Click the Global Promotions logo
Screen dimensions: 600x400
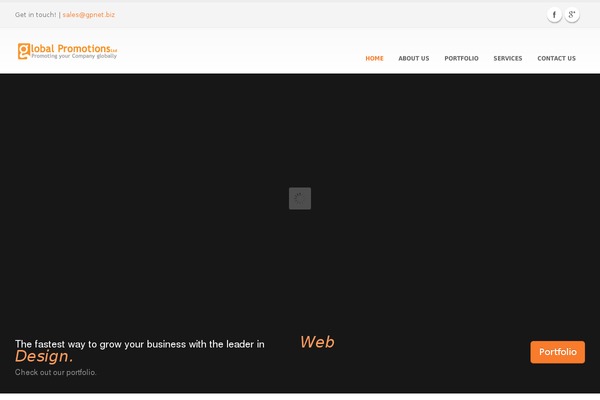click(67, 51)
